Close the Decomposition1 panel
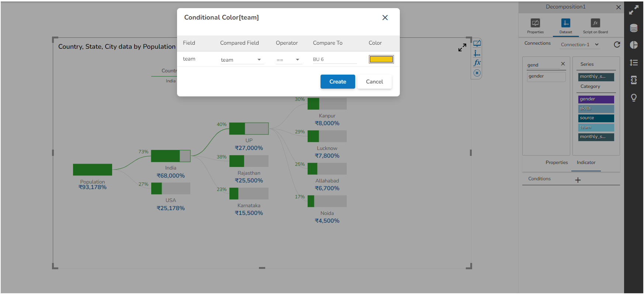This screenshot has height=294, width=644. [x=618, y=7]
